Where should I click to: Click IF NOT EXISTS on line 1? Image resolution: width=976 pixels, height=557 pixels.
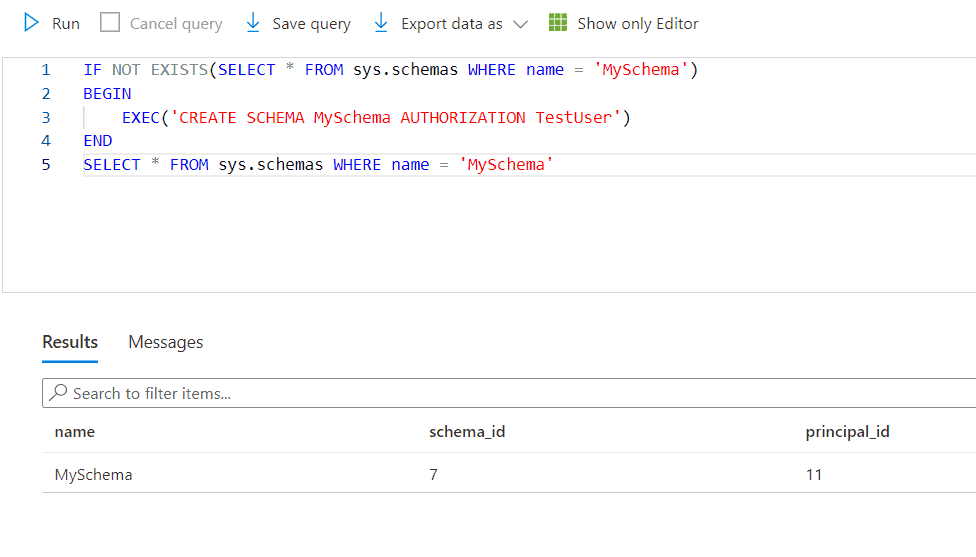[x=145, y=70]
